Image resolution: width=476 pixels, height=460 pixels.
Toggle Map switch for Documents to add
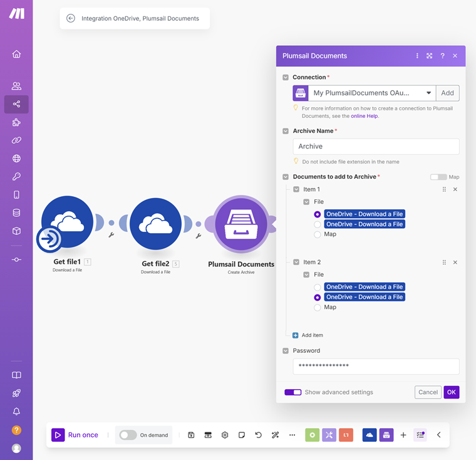pyautogui.click(x=438, y=177)
